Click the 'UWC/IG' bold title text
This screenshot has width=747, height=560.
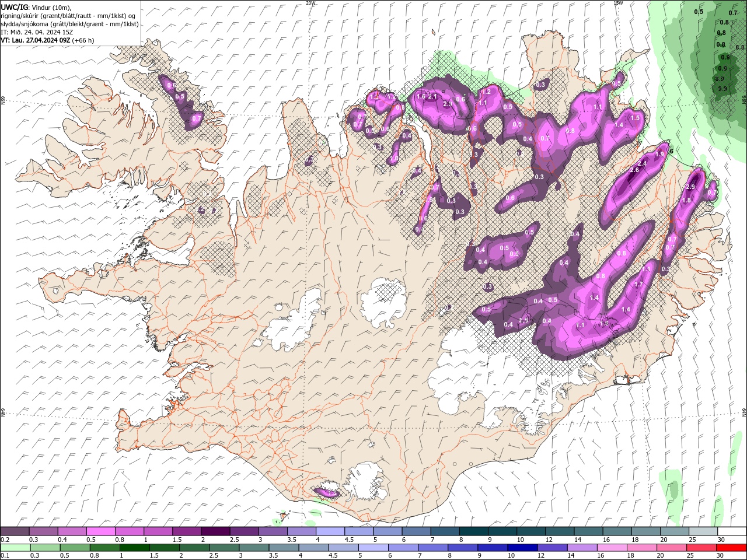pos(13,7)
